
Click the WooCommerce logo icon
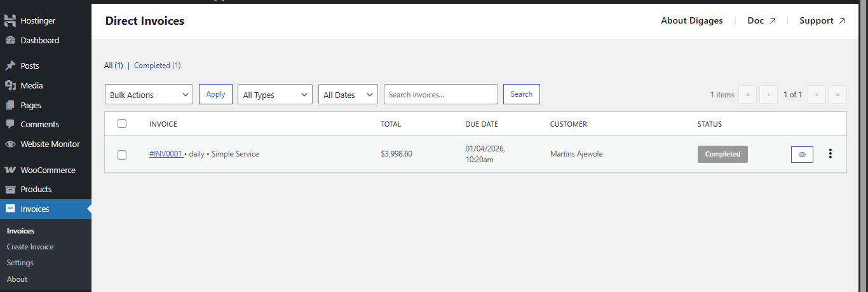10,170
